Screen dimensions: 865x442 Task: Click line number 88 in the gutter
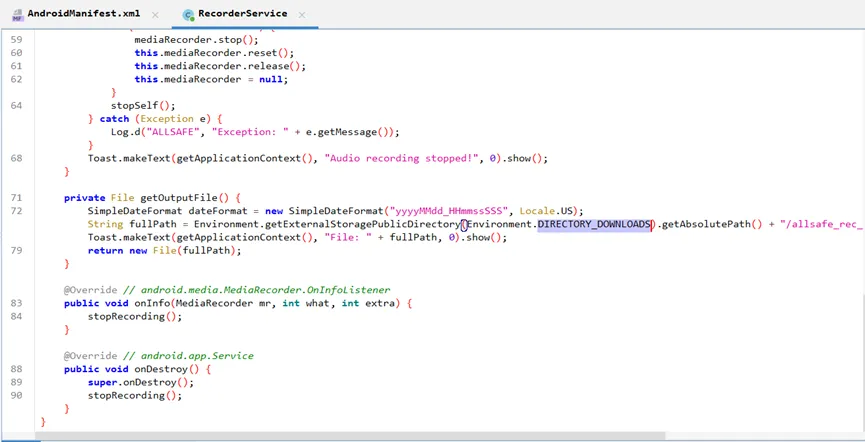click(x=17, y=369)
